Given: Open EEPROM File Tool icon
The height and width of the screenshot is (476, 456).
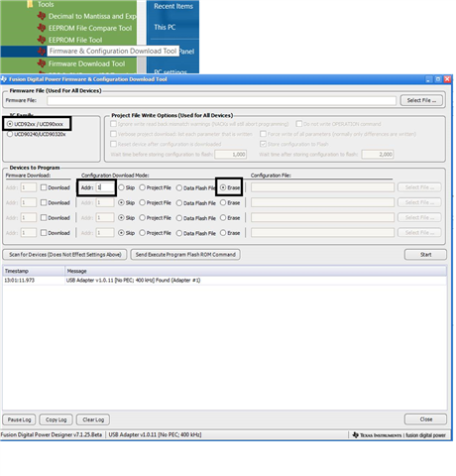Looking at the screenshot, I should pos(42,40).
